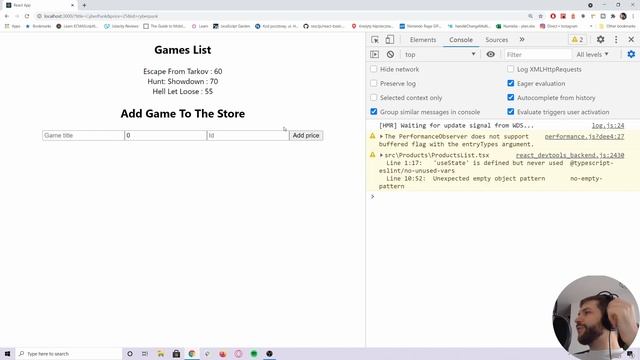
Task: Open the Windows Start menu
Action: coord(7,353)
